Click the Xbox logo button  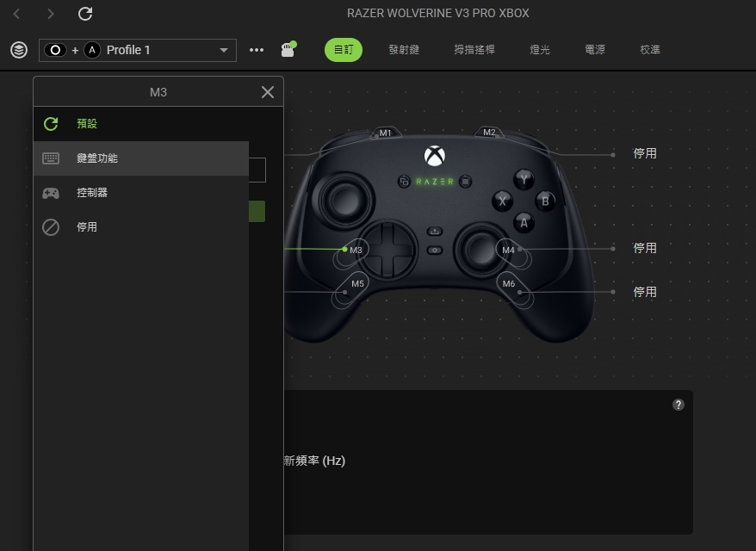(x=435, y=156)
